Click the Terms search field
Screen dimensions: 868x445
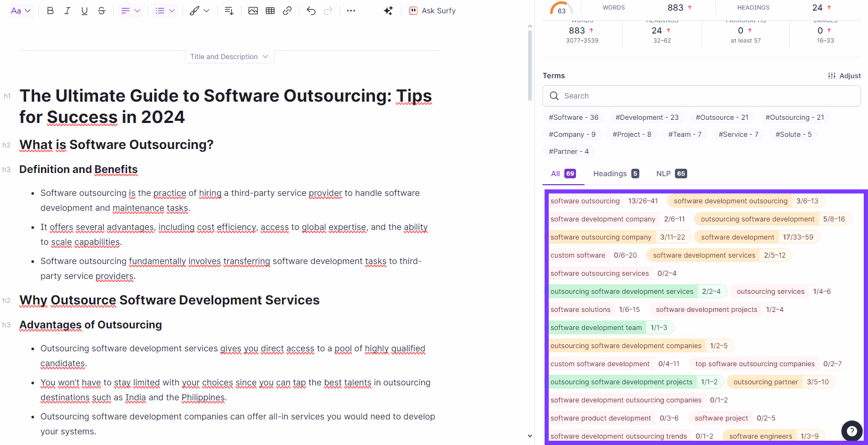702,96
